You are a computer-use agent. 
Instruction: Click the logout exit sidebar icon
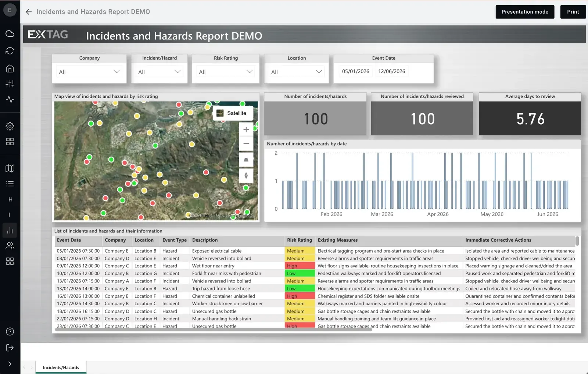click(10, 348)
